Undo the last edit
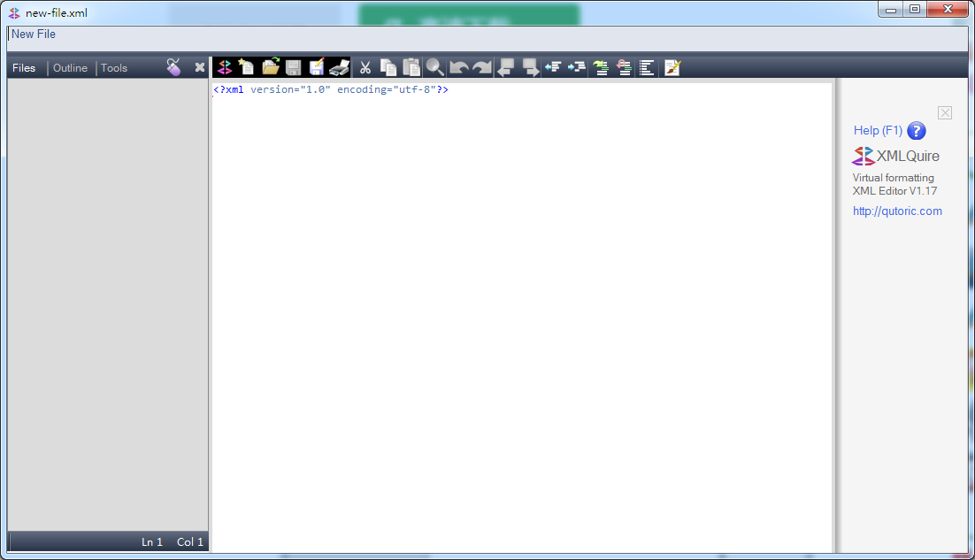This screenshot has height=560, width=975. 459,68
